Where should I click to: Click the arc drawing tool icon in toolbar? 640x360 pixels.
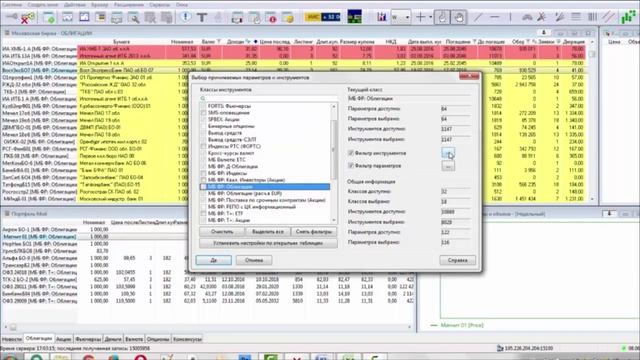(x=527, y=17)
